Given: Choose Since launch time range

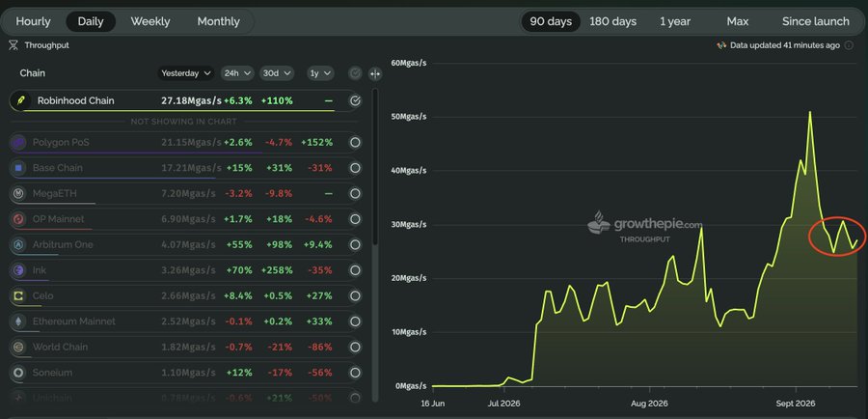Looking at the screenshot, I should pyautogui.click(x=815, y=21).
